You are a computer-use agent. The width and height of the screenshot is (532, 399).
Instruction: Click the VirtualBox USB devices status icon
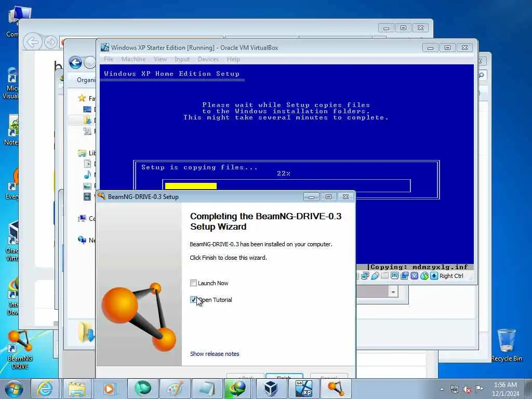click(375, 276)
